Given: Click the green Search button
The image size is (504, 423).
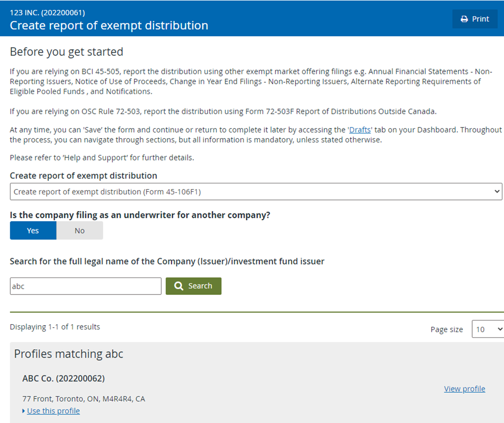Looking at the screenshot, I should [194, 286].
